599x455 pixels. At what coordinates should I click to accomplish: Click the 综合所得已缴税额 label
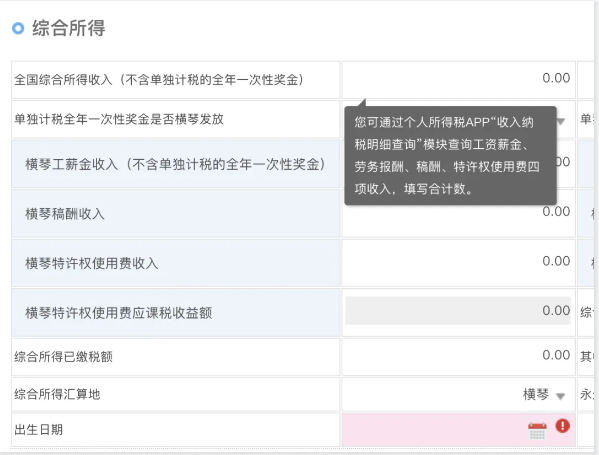[x=63, y=357]
